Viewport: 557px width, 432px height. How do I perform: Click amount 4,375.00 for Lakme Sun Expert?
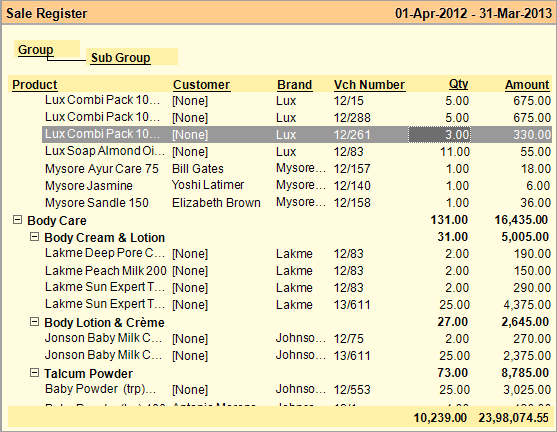[527, 305]
